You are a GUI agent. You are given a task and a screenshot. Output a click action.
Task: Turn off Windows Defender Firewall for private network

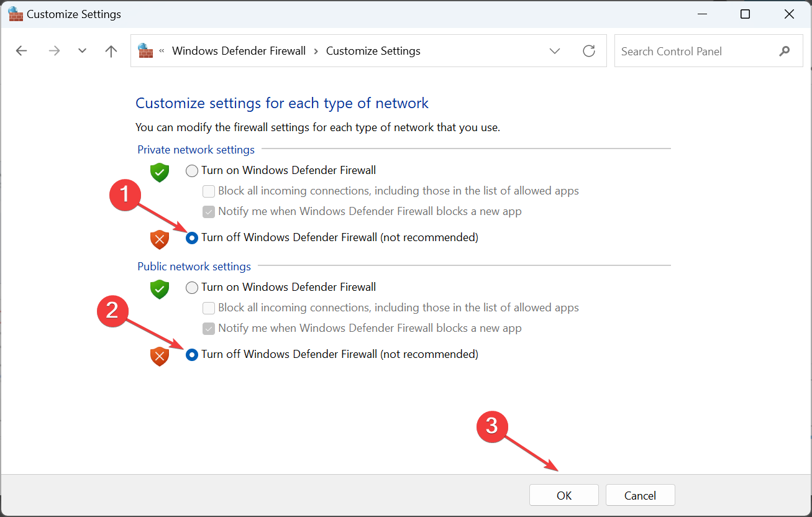(x=192, y=238)
